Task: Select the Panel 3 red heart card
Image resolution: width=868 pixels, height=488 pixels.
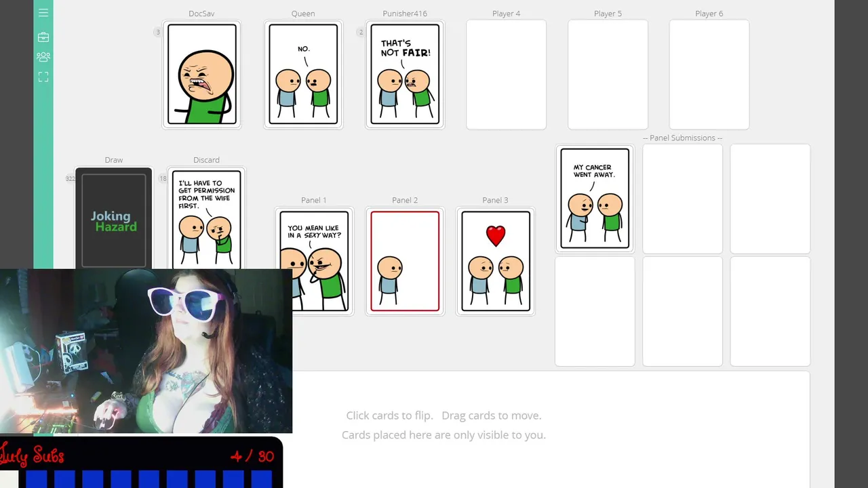Action: (496, 261)
